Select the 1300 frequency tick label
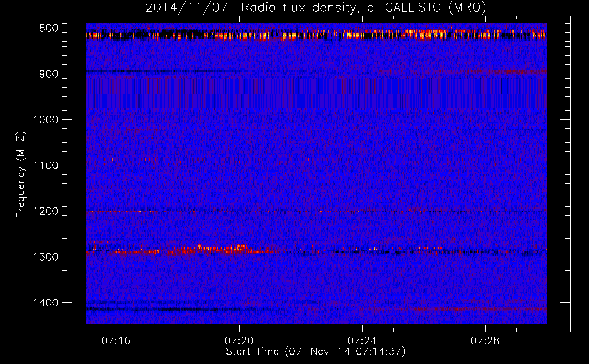The height and width of the screenshot is (364, 589). pos(45,257)
